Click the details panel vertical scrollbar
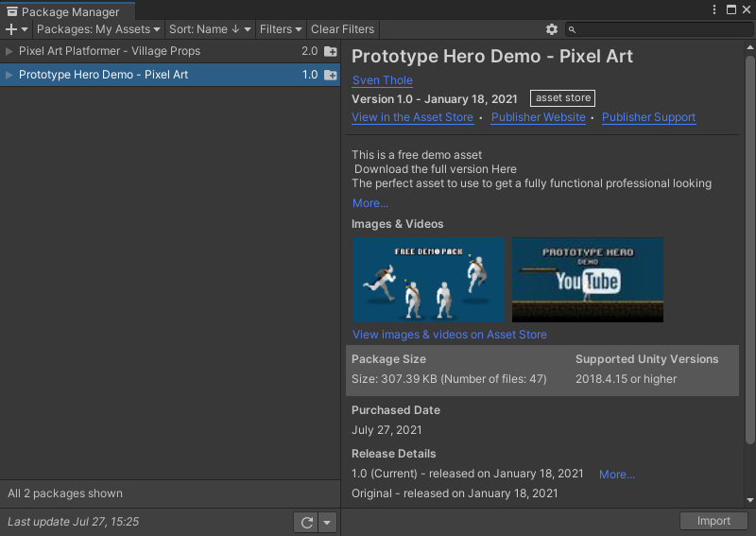This screenshot has width=756, height=536. (x=749, y=250)
